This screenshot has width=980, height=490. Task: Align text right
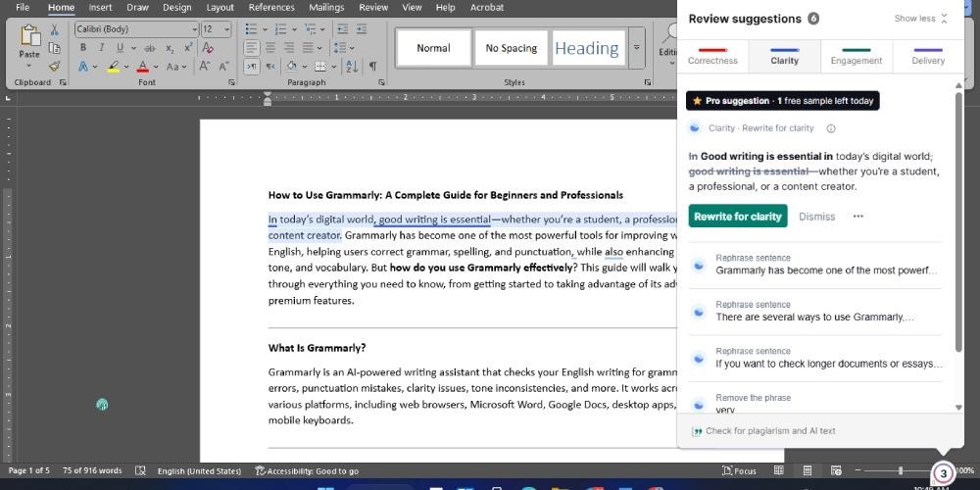[289, 48]
